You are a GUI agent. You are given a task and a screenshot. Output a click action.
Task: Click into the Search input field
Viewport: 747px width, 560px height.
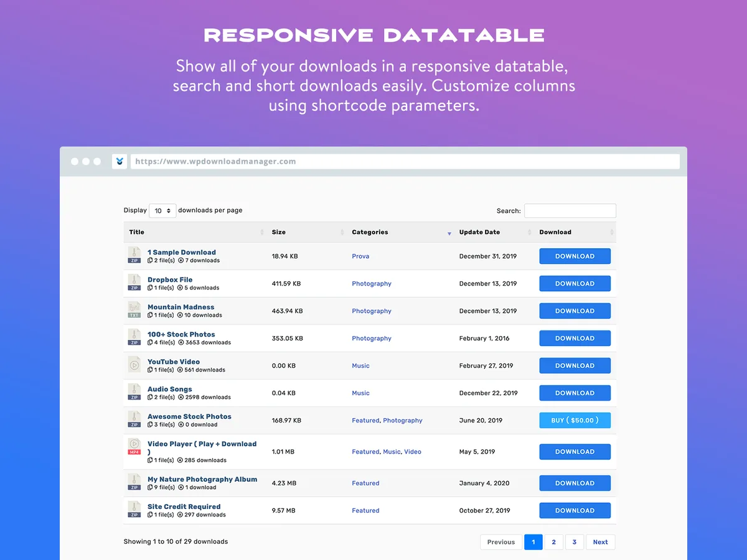(x=570, y=211)
